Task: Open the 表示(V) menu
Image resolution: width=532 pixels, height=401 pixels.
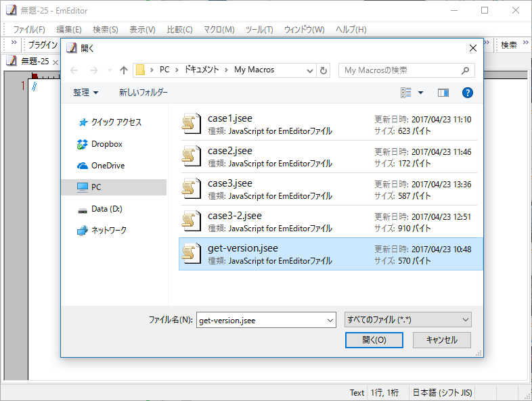Action: pos(143,30)
